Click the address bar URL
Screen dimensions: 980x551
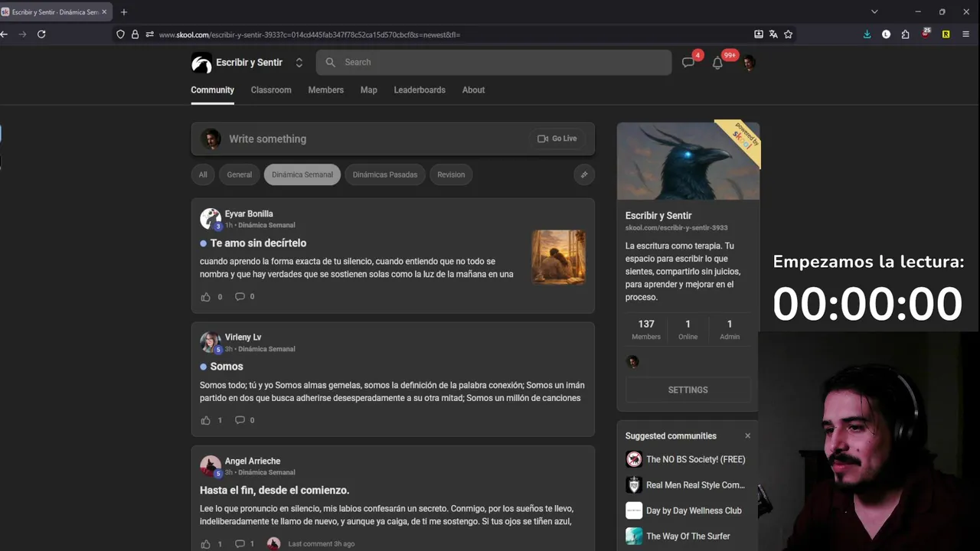click(310, 34)
